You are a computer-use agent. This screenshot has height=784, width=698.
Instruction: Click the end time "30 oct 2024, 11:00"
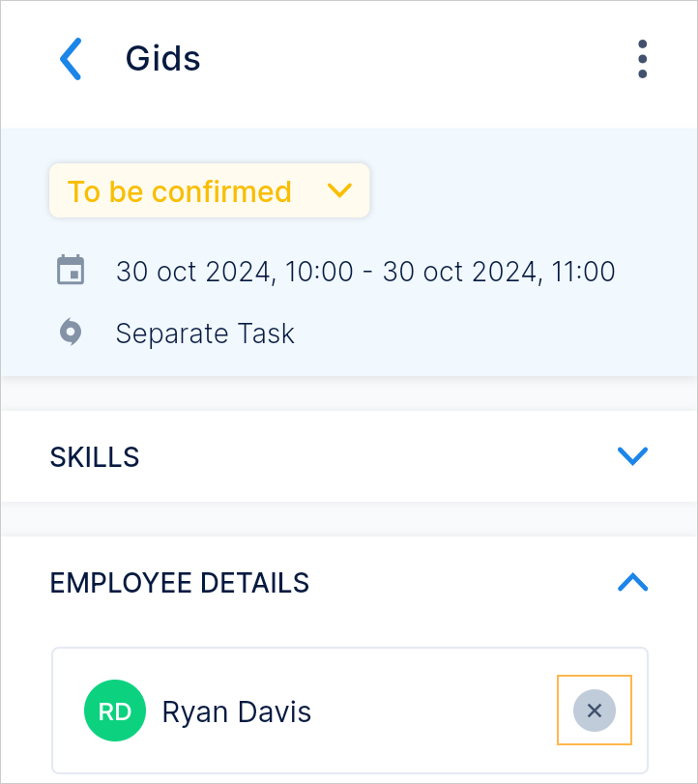pos(499,272)
